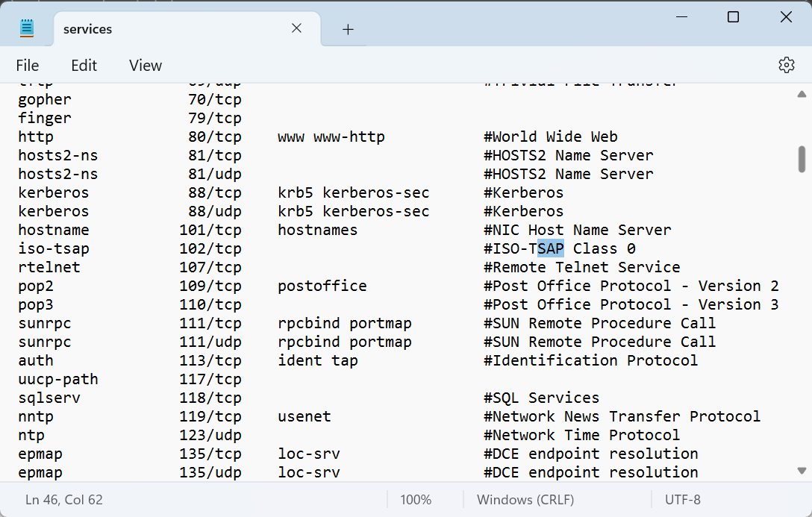Screen dimensions: 812x517
Task: Click the UTF-8 encoding status entry
Action: (x=683, y=500)
